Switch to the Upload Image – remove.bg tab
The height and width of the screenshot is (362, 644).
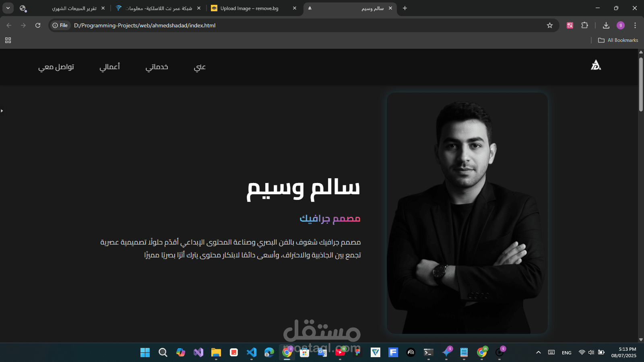coord(250,8)
